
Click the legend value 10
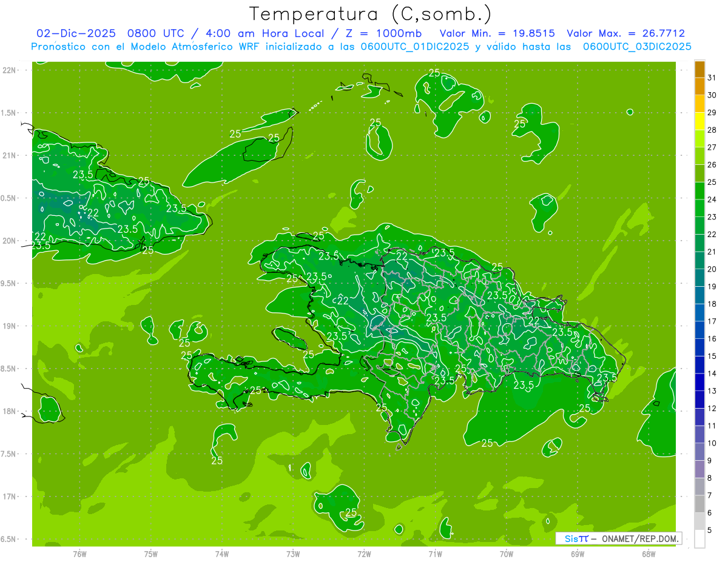click(x=712, y=443)
